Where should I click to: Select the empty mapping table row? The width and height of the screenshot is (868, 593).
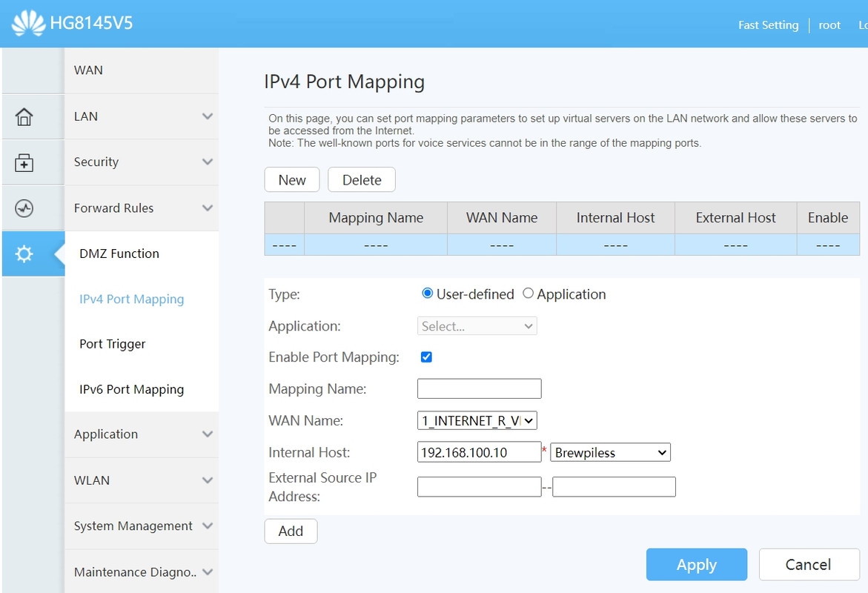point(562,245)
